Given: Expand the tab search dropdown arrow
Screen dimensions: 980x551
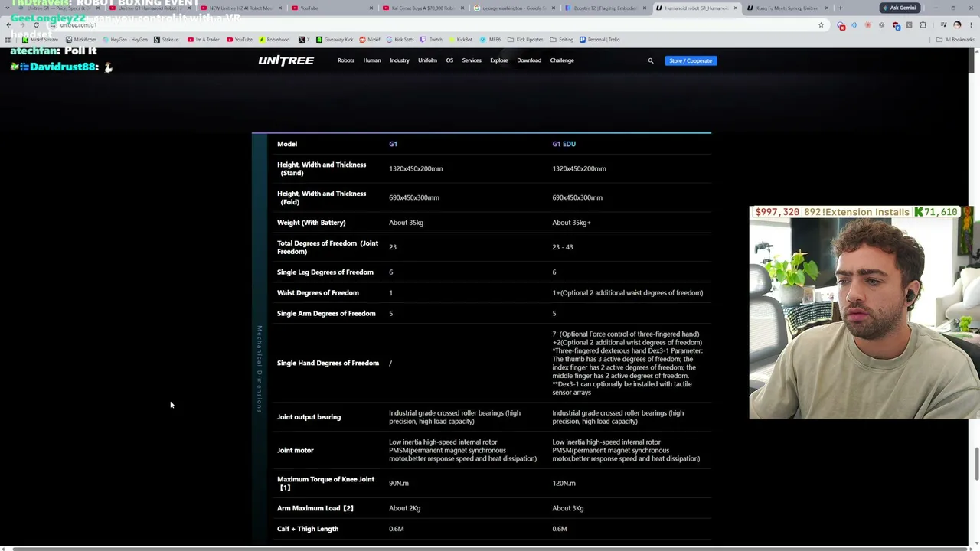Looking at the screenshot, I should tap(8, 8).
